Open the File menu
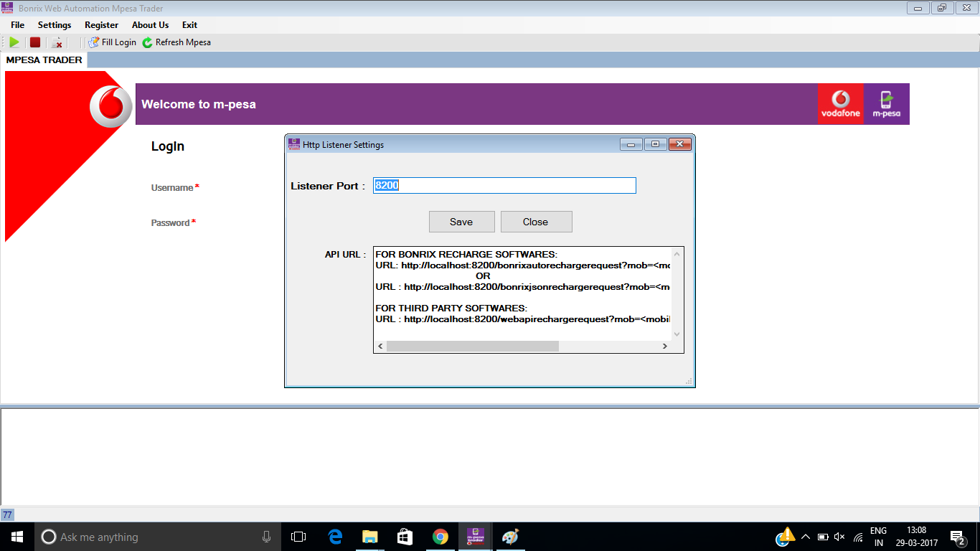Screen dimensions: 980x551 18,25
